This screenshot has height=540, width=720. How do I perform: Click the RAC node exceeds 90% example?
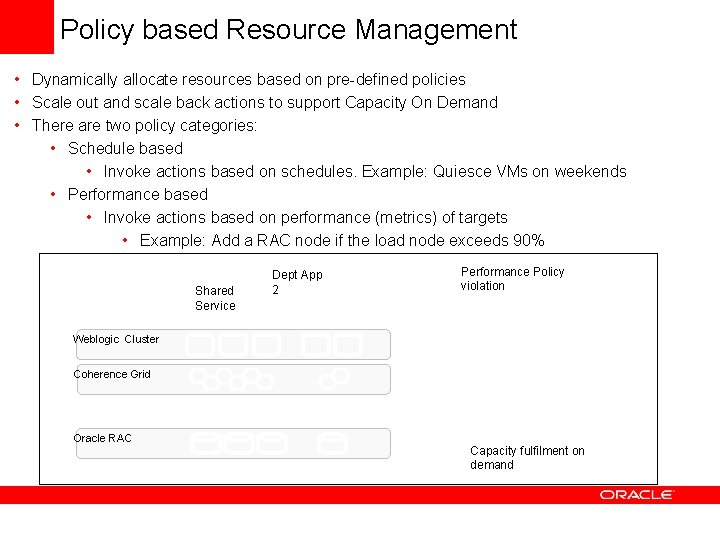click(x=342, y=240)
